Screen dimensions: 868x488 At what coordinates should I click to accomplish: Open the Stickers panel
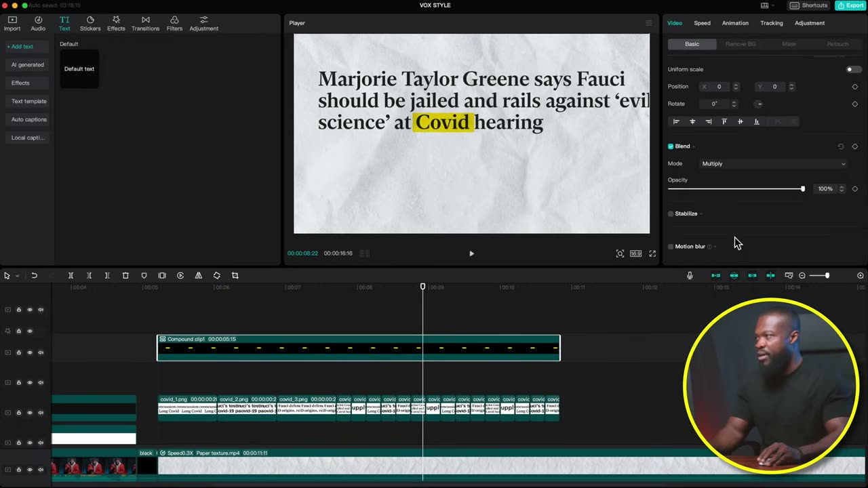(x=90, y=24)
